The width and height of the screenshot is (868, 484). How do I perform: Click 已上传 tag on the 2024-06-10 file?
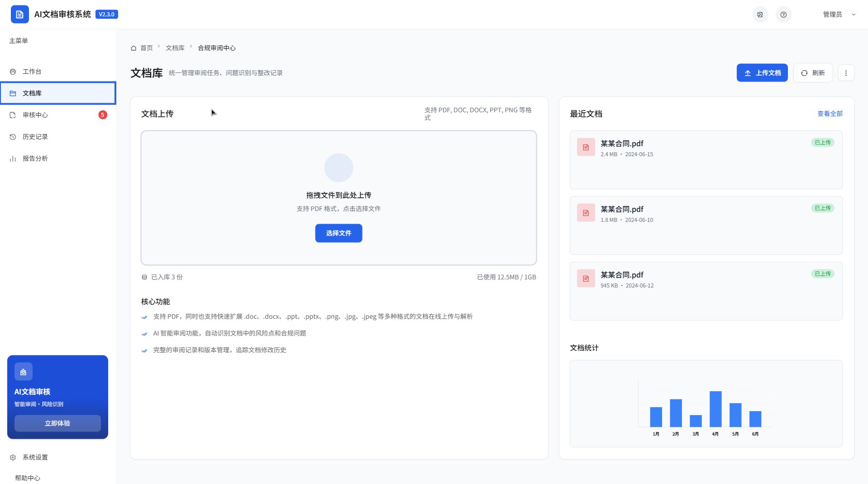point(823,208)
